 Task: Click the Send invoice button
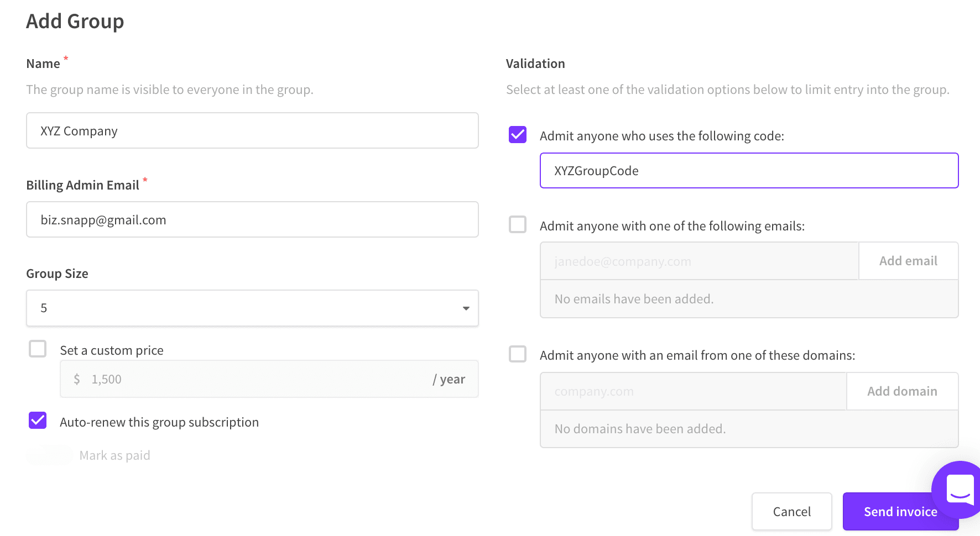900,512
